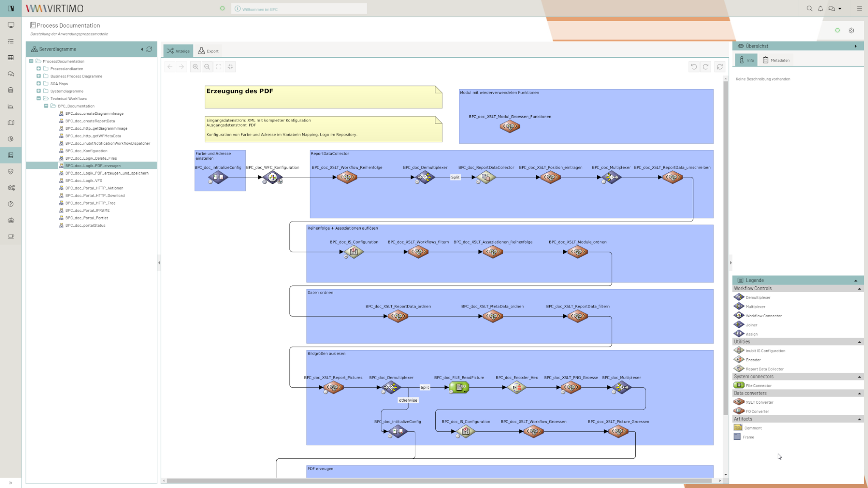Viewport: 868px width, 488px height.
Task: Select BPC_doc_Logik_PDF_erzeugen_und_speichern tree item
Action: [x=107, y=173]
